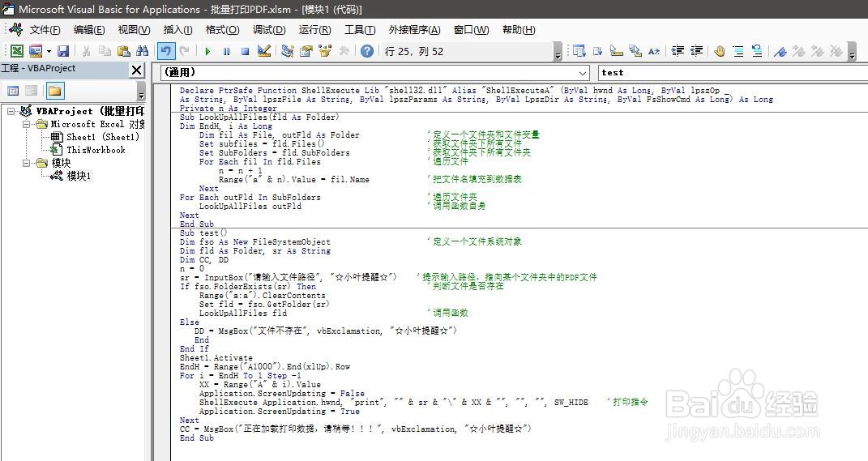
Task: Run the macro with the green play icon
Action: 207,51
